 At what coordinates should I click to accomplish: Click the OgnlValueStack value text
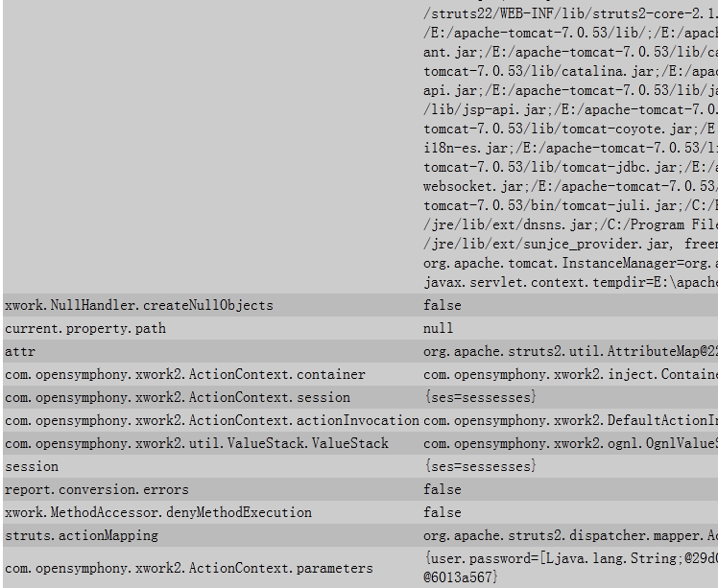tap(570, 443)
